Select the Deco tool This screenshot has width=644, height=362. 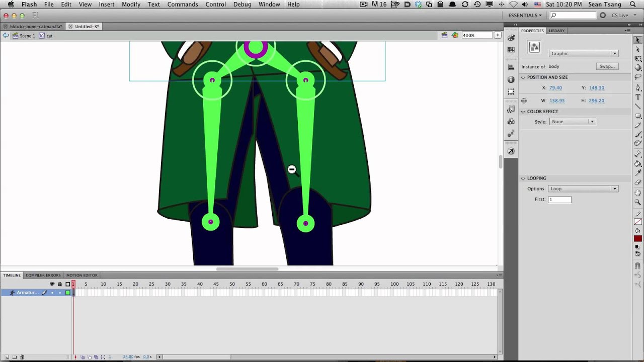637,143
